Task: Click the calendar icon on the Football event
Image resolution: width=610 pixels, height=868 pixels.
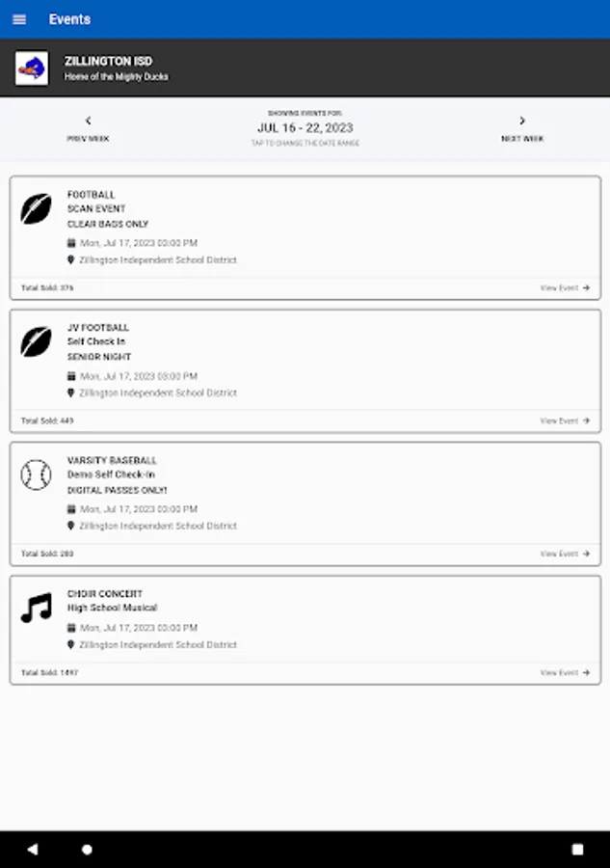Action: pyautogui.click(x=71, y=243)
